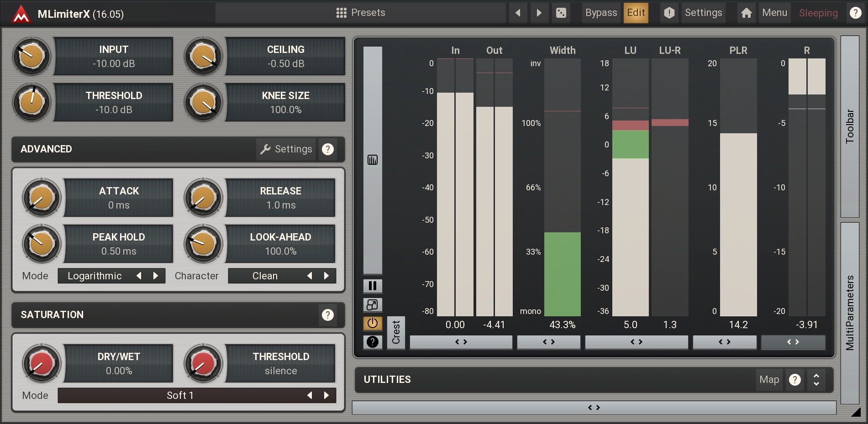Viewport: 868px width, 424px height.
Task: Open the top-right help question mark
Action: [x=855, y=13]
